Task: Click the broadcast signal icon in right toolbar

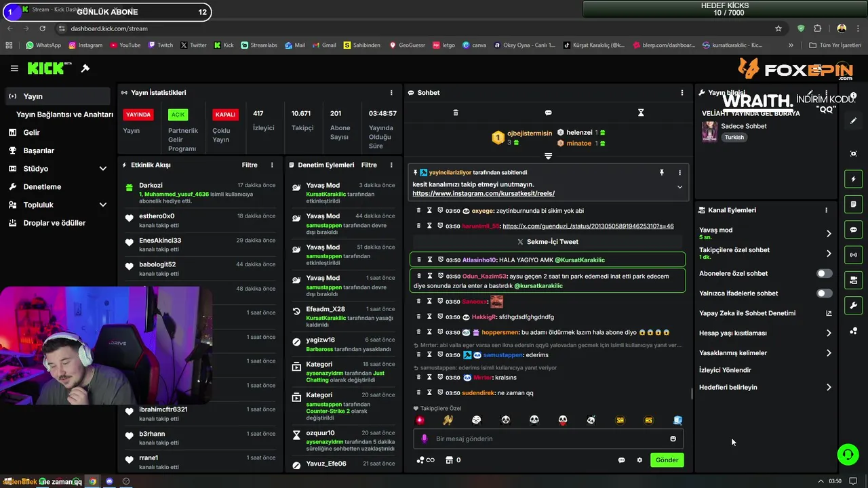Action: 854,255
